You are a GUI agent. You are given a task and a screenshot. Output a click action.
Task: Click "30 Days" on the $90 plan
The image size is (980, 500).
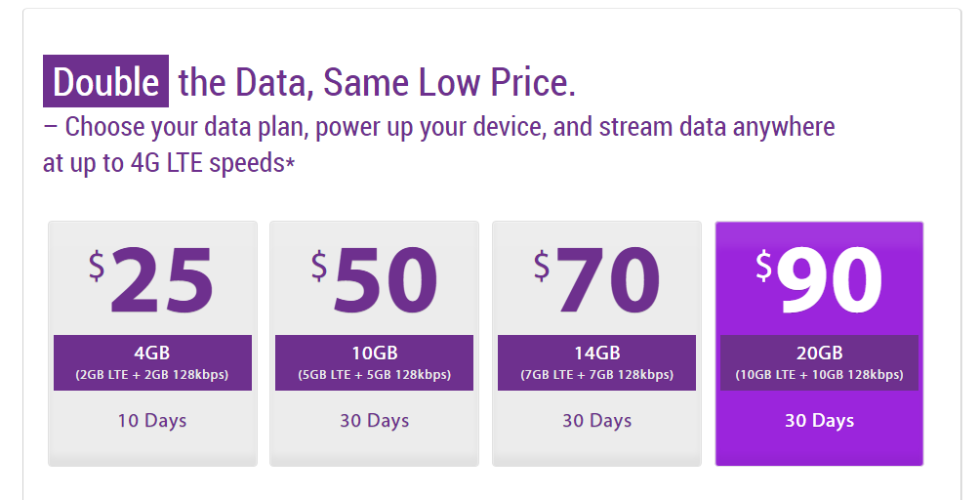(x=819, y=421)
